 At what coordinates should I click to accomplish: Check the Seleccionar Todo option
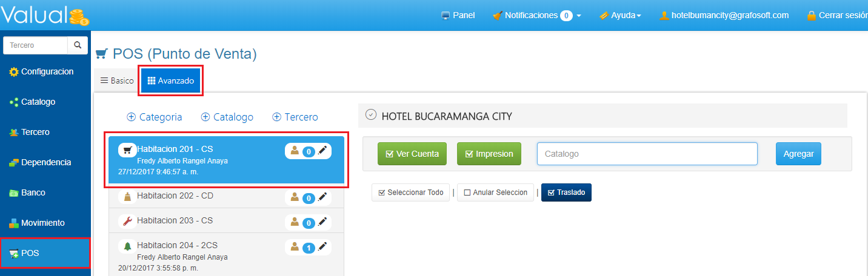point(410,192)
